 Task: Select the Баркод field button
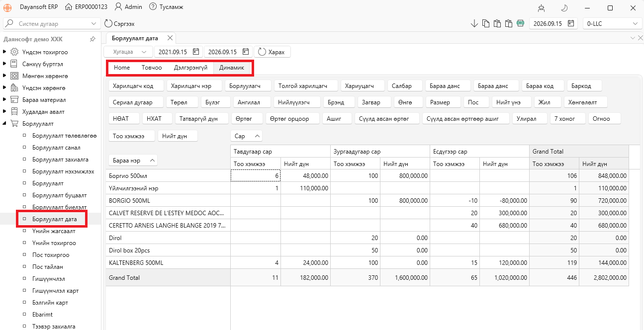pyautogui.click(x=584, y=86)
